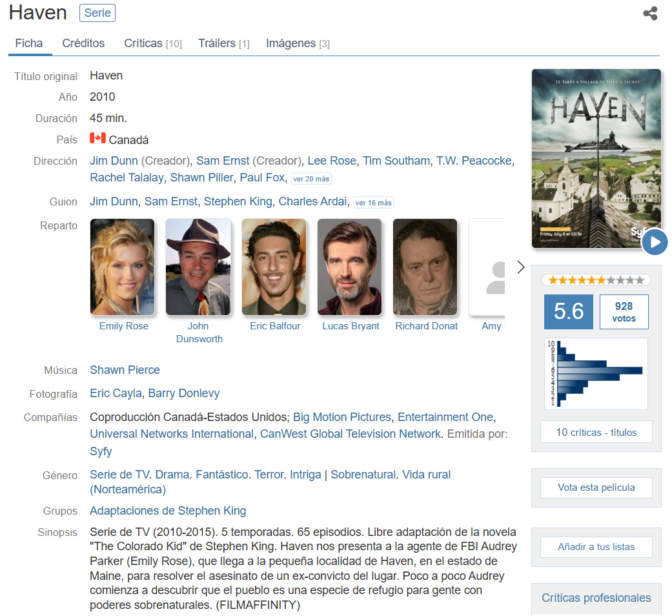This screenshot has width=672, height=616.
Task: Click 'Añadir a tus listas' button
Action: [x=596, y=547]
